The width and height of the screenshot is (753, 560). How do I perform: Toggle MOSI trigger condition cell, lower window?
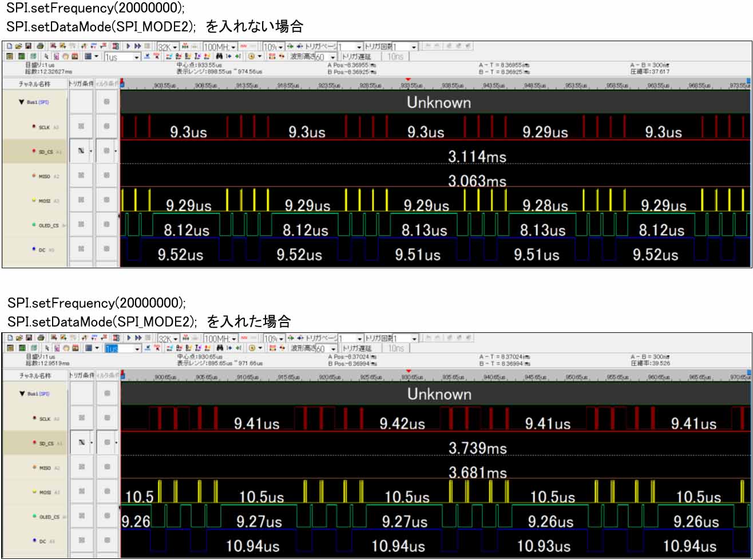(81, 492)
